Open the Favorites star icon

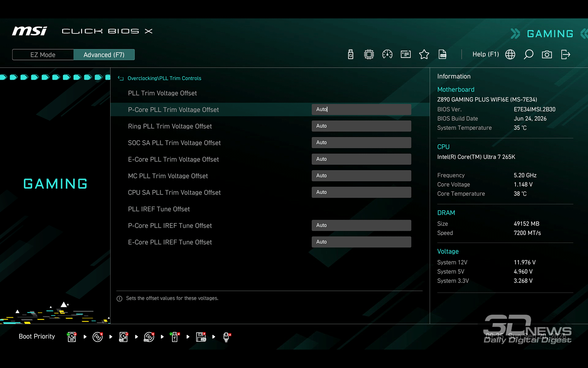(424, 54)
